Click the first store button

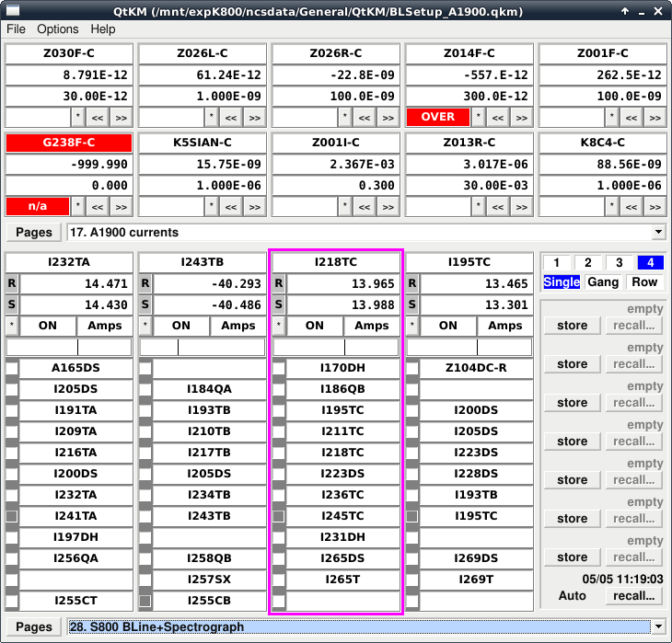[572, 326]
